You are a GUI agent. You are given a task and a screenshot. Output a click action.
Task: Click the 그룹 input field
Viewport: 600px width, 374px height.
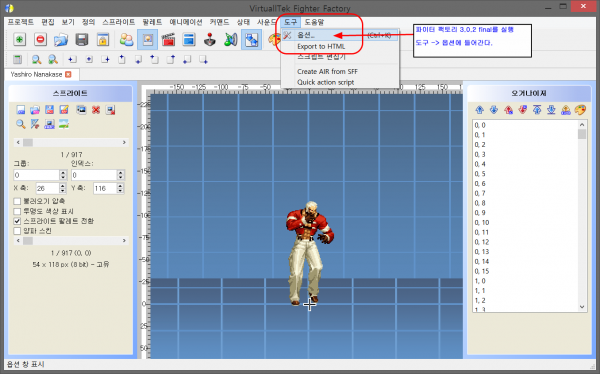[36, 175]
